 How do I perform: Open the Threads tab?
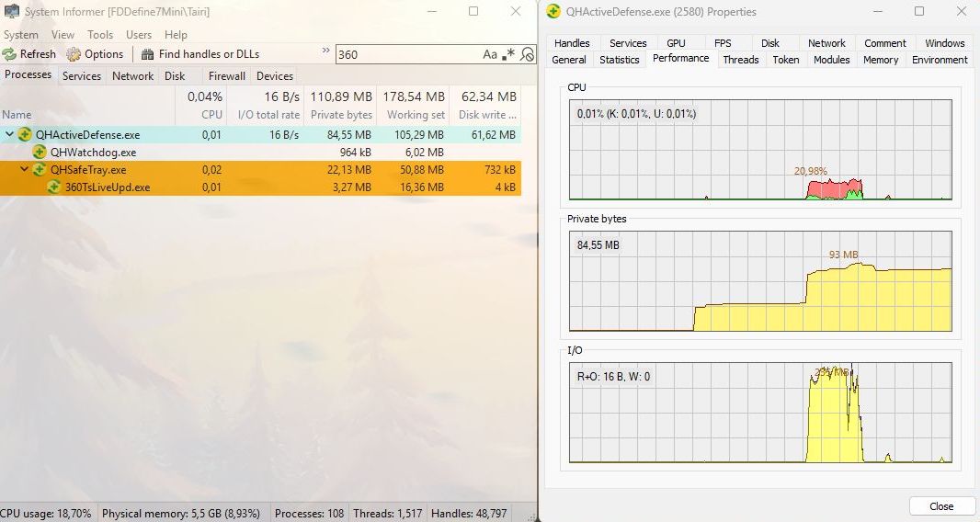tap(741, 60)
